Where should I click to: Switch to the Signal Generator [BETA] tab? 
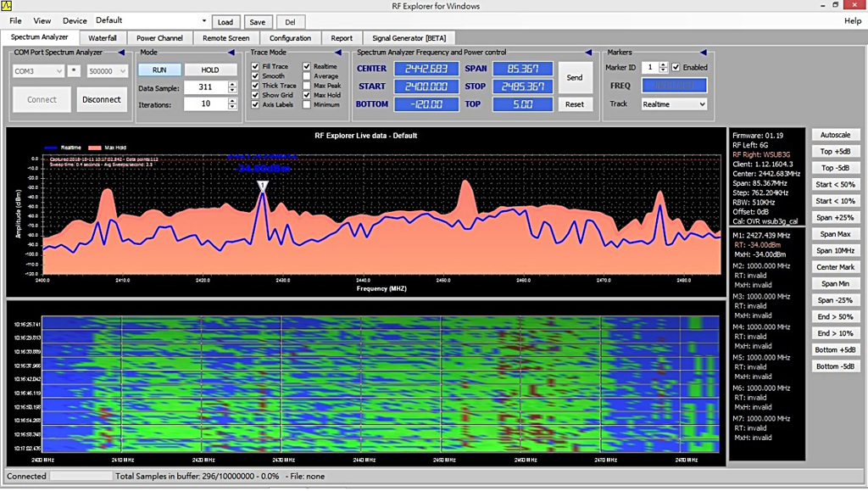409,38
